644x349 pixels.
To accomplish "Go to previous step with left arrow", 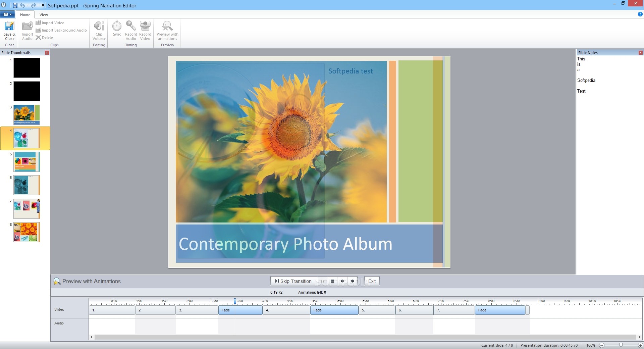I will pyautogui.click(x=342, y=281).
